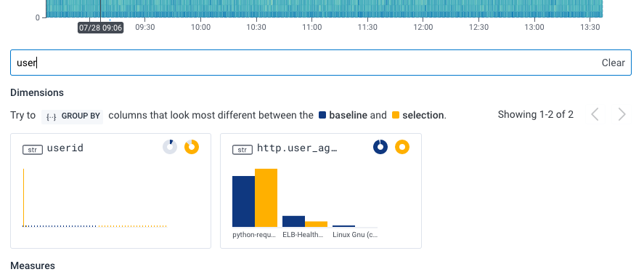Click the GROUP BY badge

(x=73, y=116)
